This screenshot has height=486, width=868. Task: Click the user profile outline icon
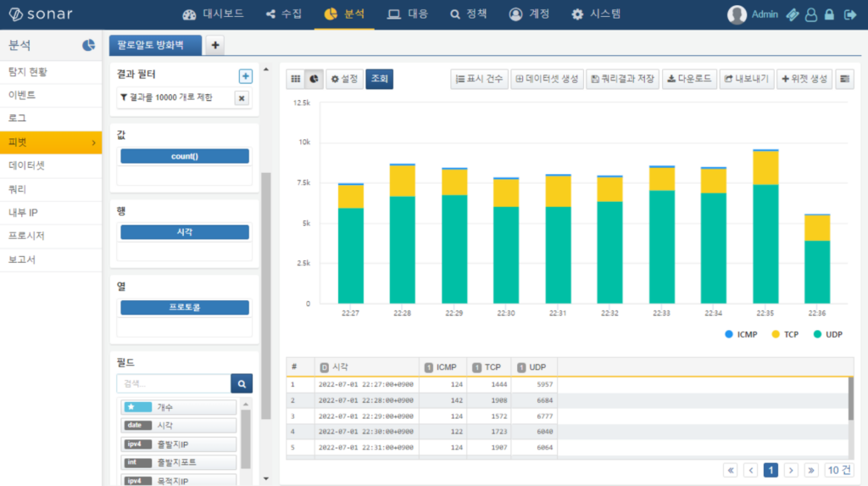pyautogui.click(x=811, y=14)
